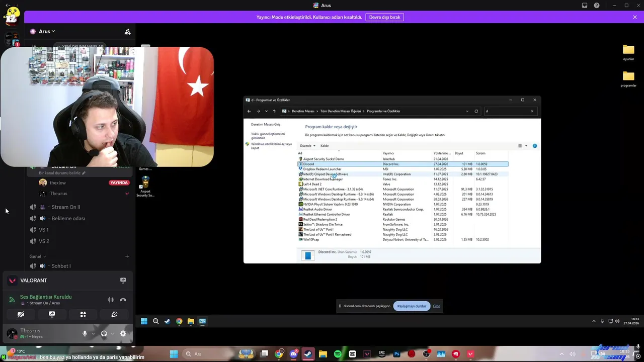Open the Discord help icon

pos(597,6)
